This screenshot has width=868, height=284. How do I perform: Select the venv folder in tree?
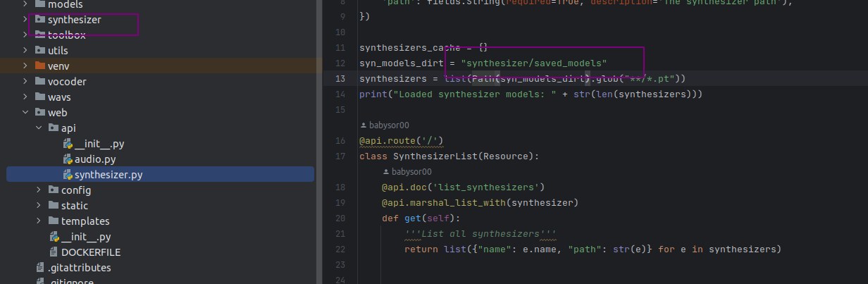(58, 66)
